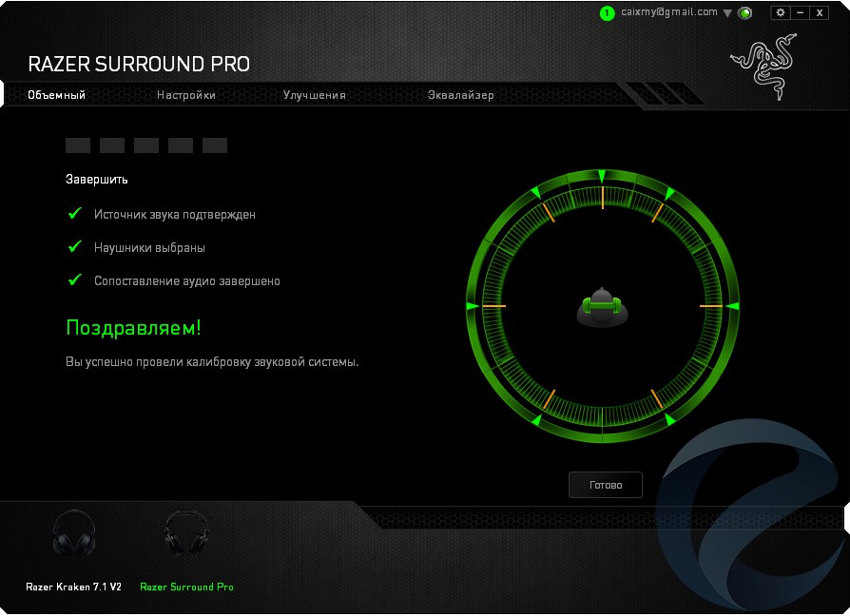The height and width of the screenshot is (616, 850).
Task: Open settings via the gear icon
Action: [781, 12]
